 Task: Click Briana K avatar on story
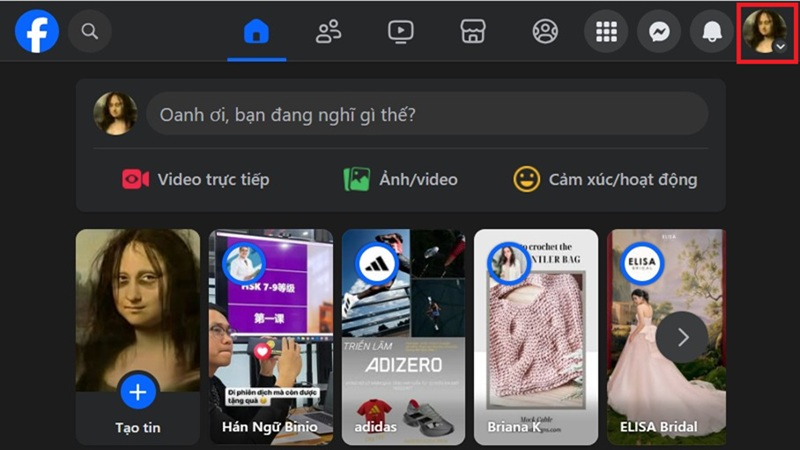509,264
